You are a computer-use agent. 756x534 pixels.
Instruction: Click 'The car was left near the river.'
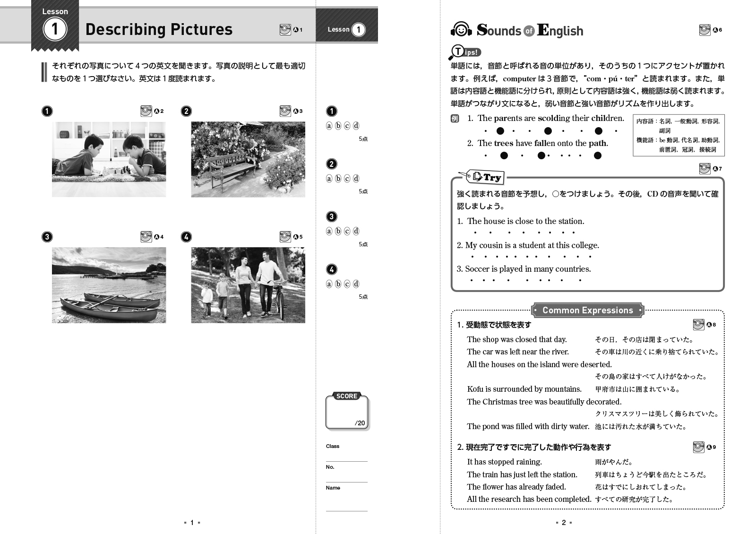point(518,352)
